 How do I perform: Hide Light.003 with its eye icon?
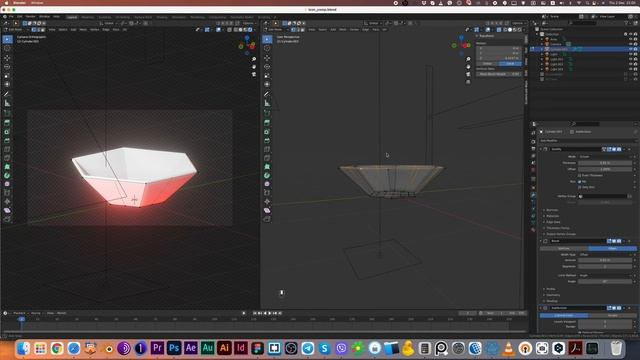pos(631,69)
